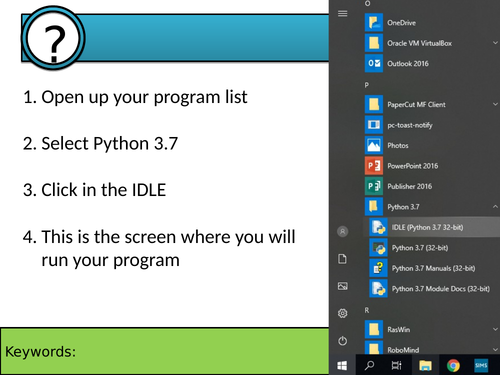This screenshot has width=500, height=375.
Task: Open Google Chrome from the taskbar
Action: [x=453, y=365]
